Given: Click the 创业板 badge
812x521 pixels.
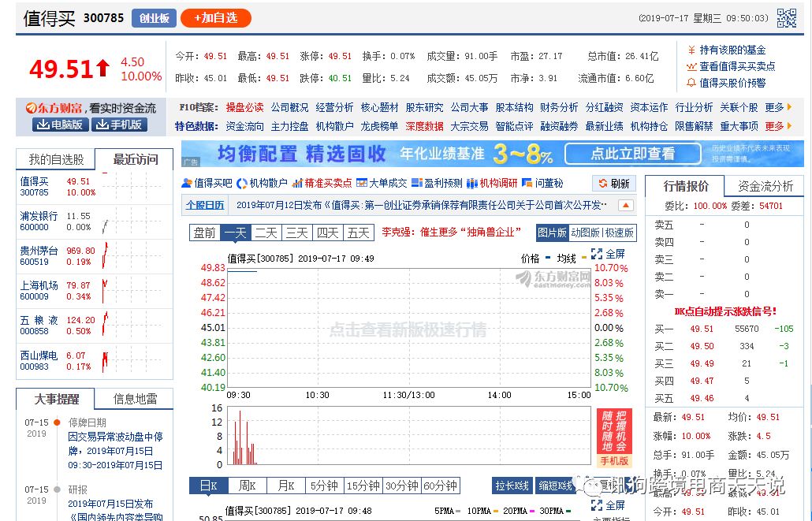Looking at the screenshot, I should click(154, 18).
